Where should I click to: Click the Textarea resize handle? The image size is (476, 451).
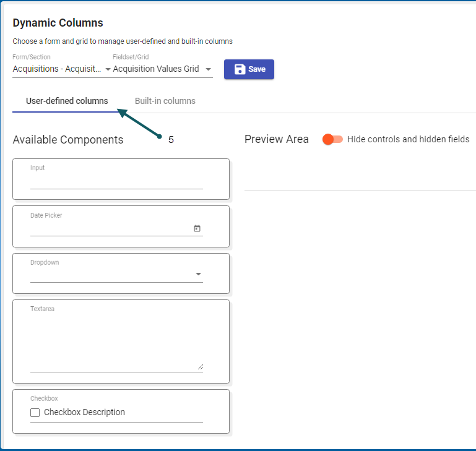(200, 367)
